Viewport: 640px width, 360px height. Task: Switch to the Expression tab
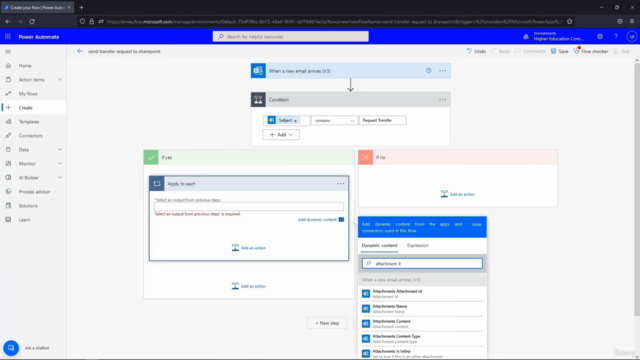[418, 245]
